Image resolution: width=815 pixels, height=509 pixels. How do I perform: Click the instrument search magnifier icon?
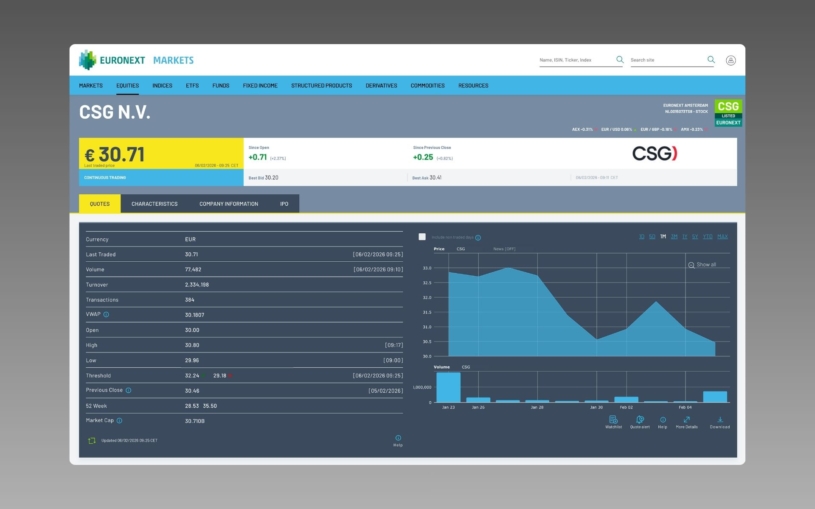coord(619,60)
